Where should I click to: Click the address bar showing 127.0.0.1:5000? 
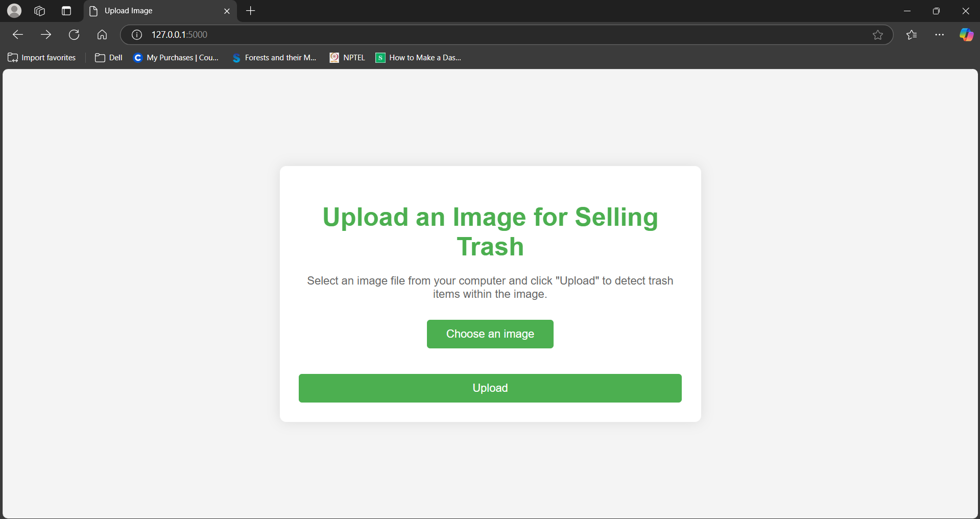coord(506,35)
